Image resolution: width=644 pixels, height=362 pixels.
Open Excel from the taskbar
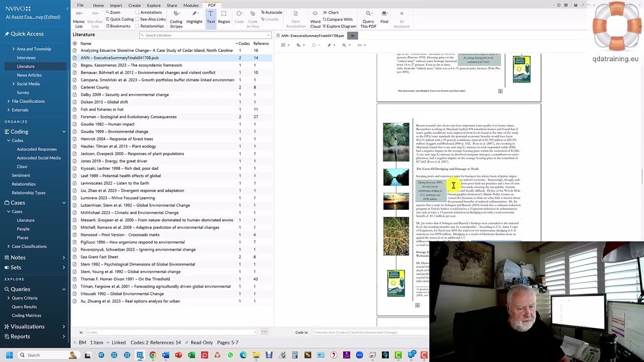tap(191, 355)
